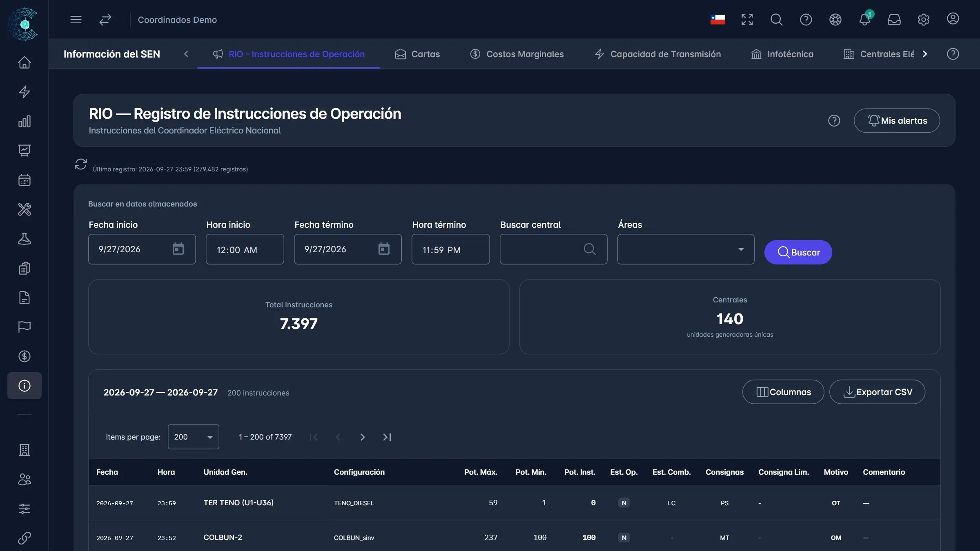Viewport: 980px width, 551px height.
Task: Switch to Costos Marginales tab
Action: tap(517, 54)
